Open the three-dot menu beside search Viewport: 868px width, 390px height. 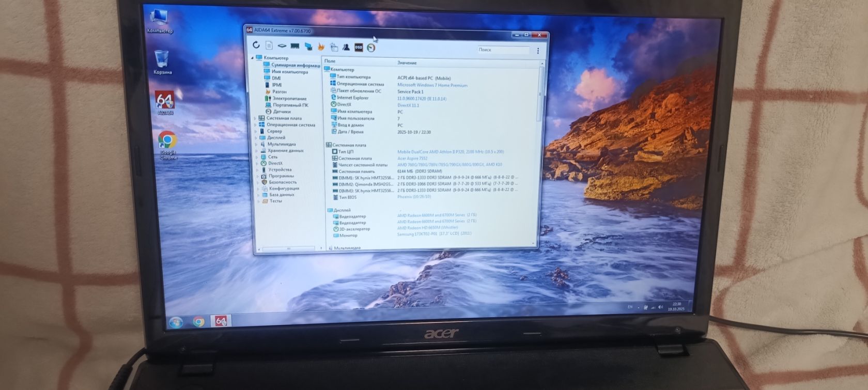point(538,51)
